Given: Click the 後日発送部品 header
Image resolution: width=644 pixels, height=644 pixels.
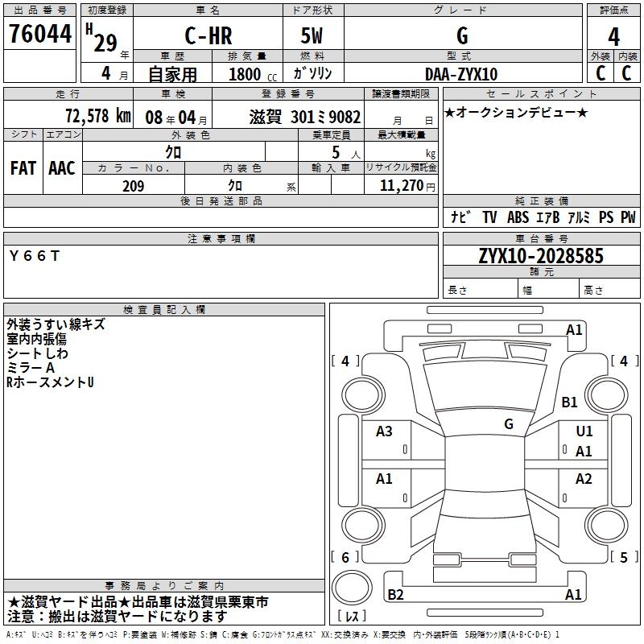Looking at the screenshot, I should tap(221, 200).
